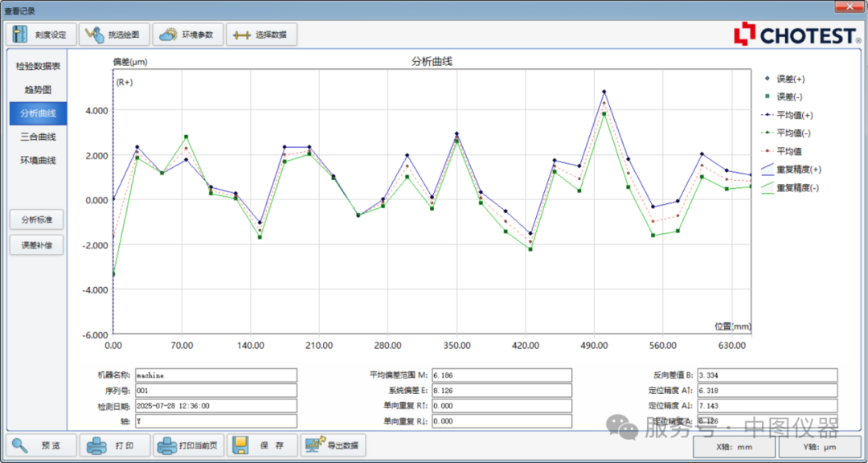Click the 导出数据 export data icon
This screenshot has height=463, width=868.
(313, 445)
